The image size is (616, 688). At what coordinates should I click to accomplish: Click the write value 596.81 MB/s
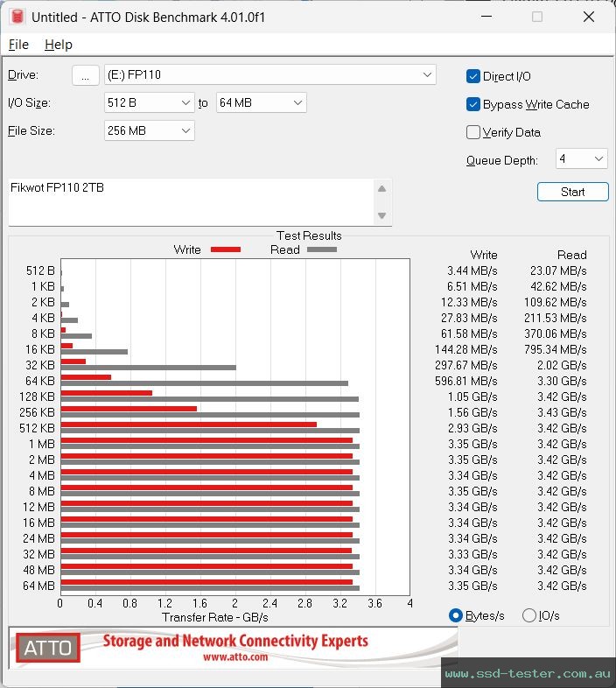tap(466, 381)
